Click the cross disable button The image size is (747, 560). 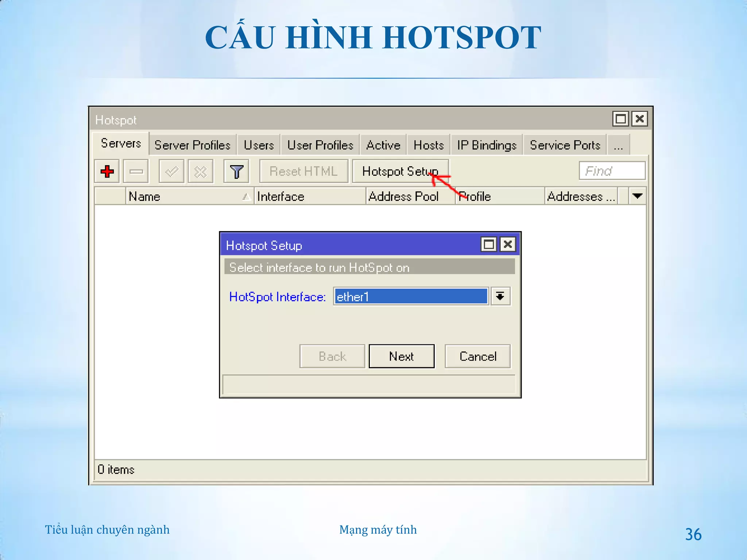click(x=200, y=171)
